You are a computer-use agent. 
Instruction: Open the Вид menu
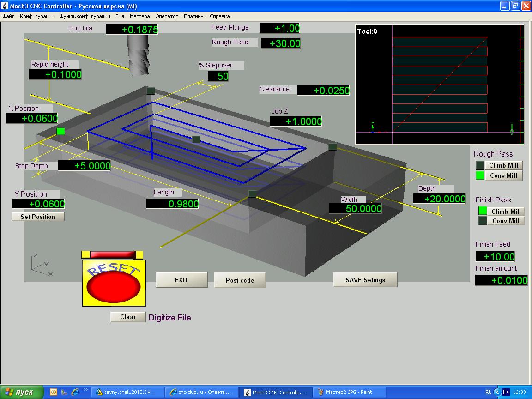click(120, 16)
